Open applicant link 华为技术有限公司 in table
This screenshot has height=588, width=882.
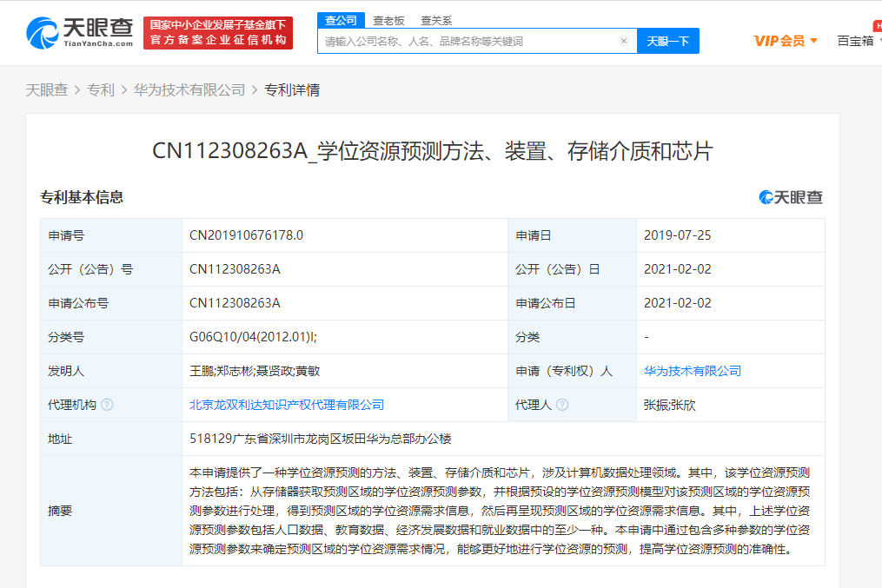tap(693, 371)
